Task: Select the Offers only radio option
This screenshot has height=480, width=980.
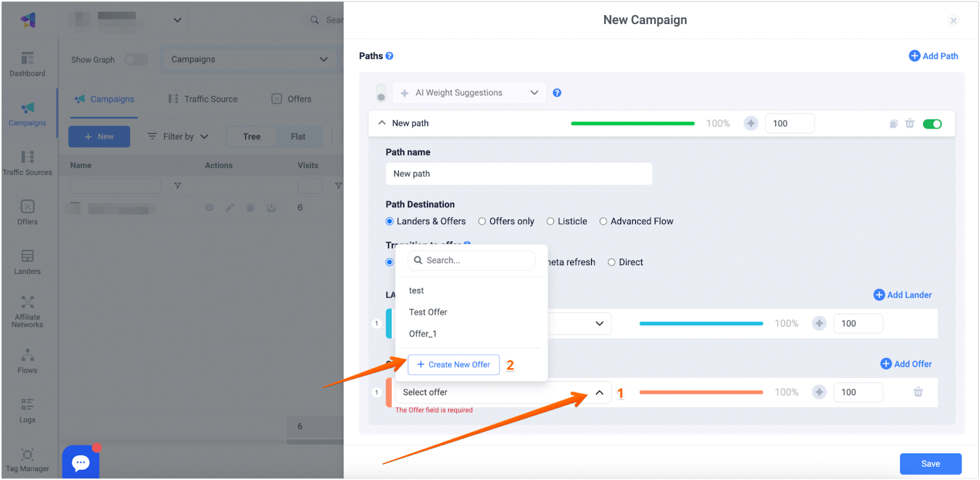Action: (482, 222)
